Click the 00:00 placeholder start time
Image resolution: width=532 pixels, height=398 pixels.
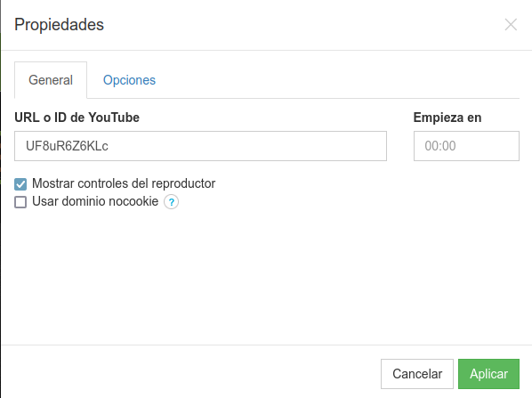click(x=440, y=146)
